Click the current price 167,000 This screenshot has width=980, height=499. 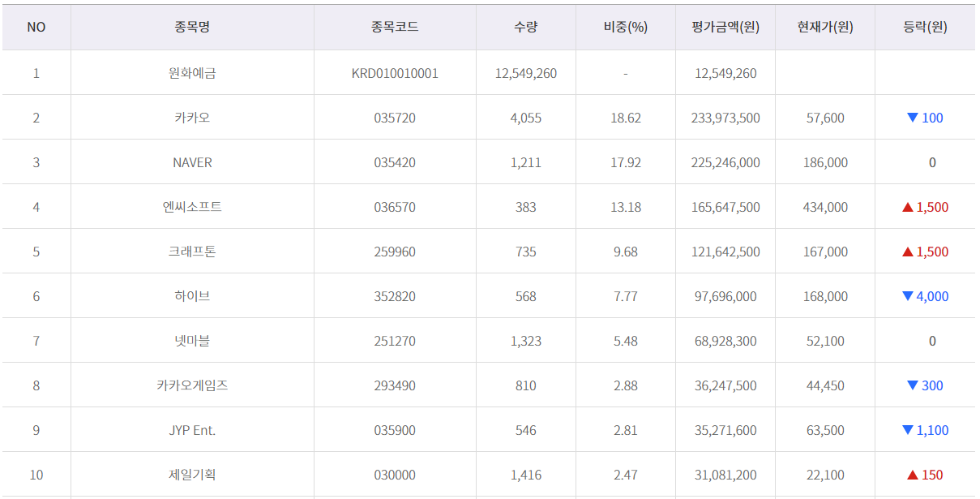click(825, 252)
